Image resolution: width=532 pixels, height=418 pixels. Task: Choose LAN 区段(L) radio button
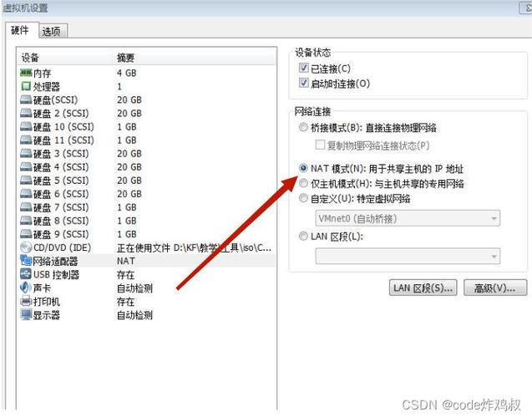point(303,236)
